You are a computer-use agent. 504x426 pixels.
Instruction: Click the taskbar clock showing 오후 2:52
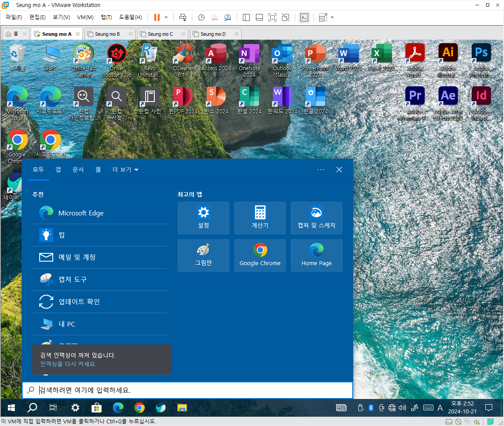click(x=462, y=408)
